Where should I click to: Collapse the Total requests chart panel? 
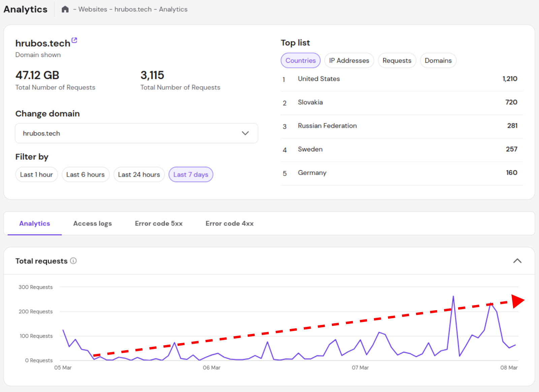point(517,261)
